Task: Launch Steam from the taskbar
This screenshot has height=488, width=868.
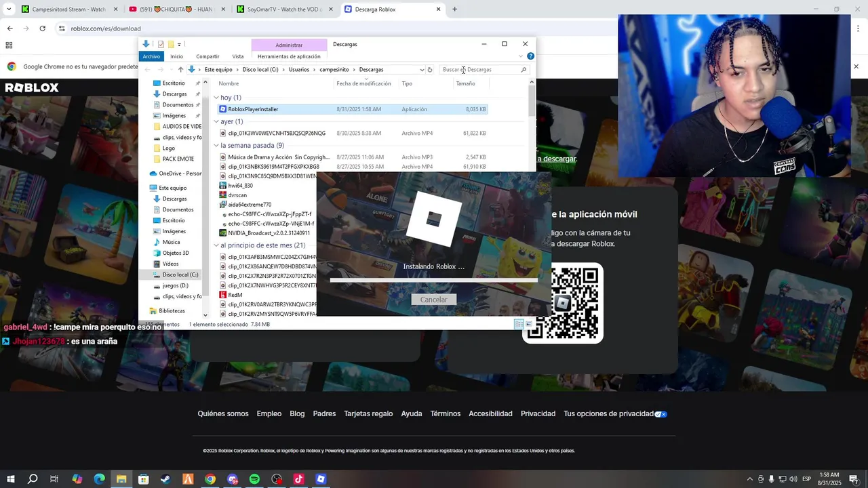Action: pyautogui.click(x=165, y=479)
